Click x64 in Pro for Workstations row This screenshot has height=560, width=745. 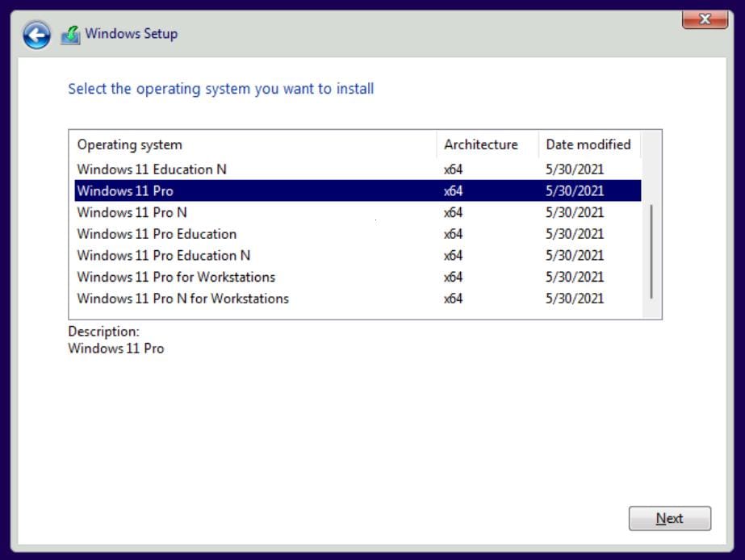(x=454, y=277)
